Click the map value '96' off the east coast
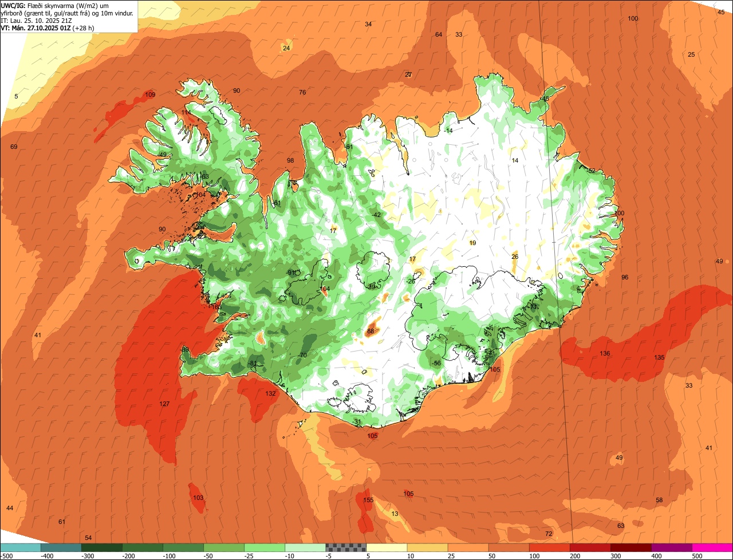 [x=625, y=277]
